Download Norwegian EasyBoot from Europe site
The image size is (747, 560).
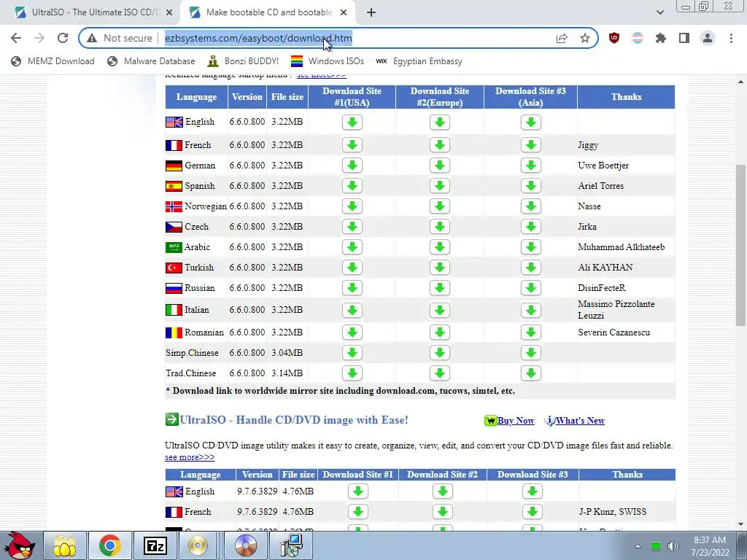click(440, 206)
